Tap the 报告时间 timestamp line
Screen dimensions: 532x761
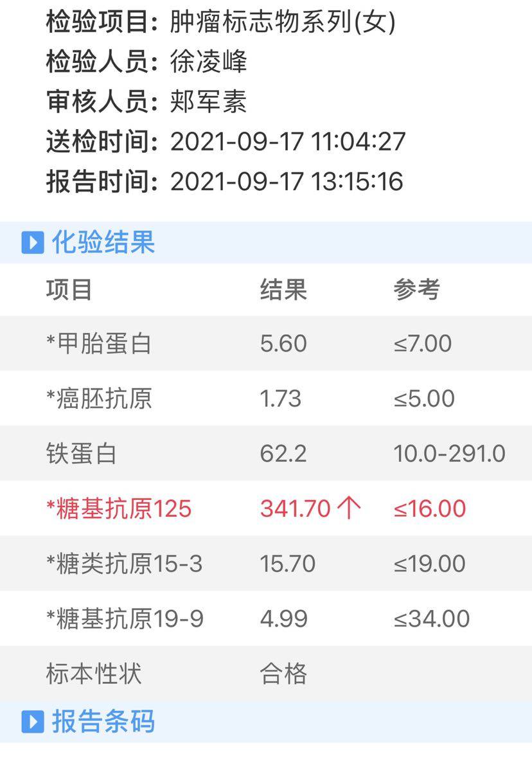[225, 182]
